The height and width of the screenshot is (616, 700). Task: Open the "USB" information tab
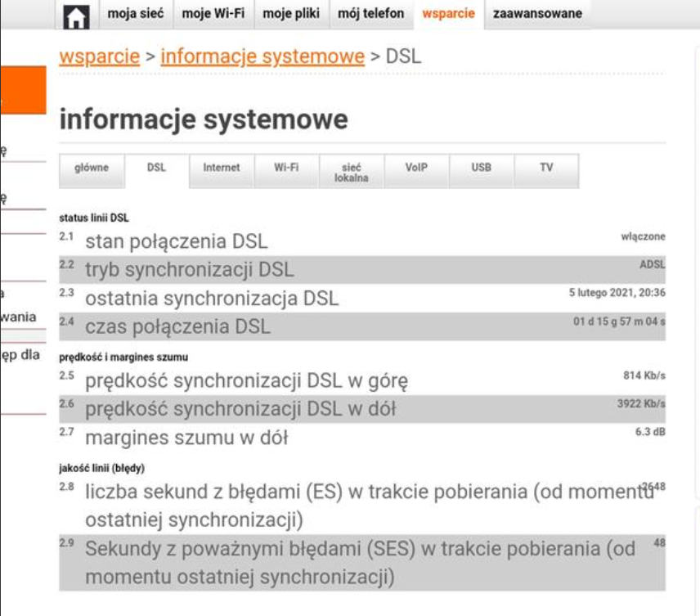tap(481, 169)
